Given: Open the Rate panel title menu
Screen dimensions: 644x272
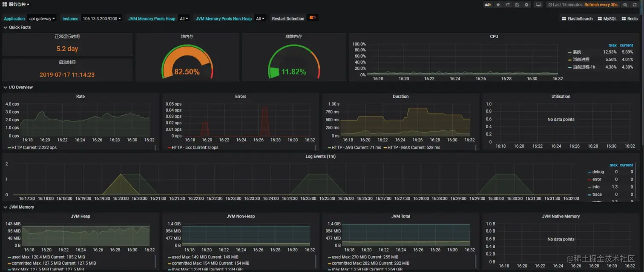Looking at the screenshot, I should tap(80, 97).
